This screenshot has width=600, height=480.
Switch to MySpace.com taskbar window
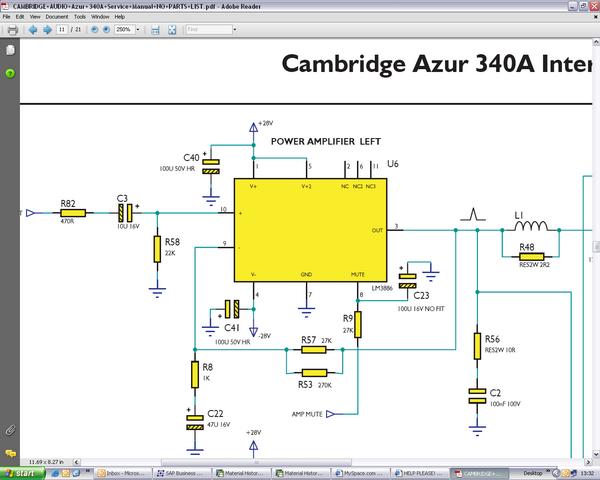tap(361, 473)
